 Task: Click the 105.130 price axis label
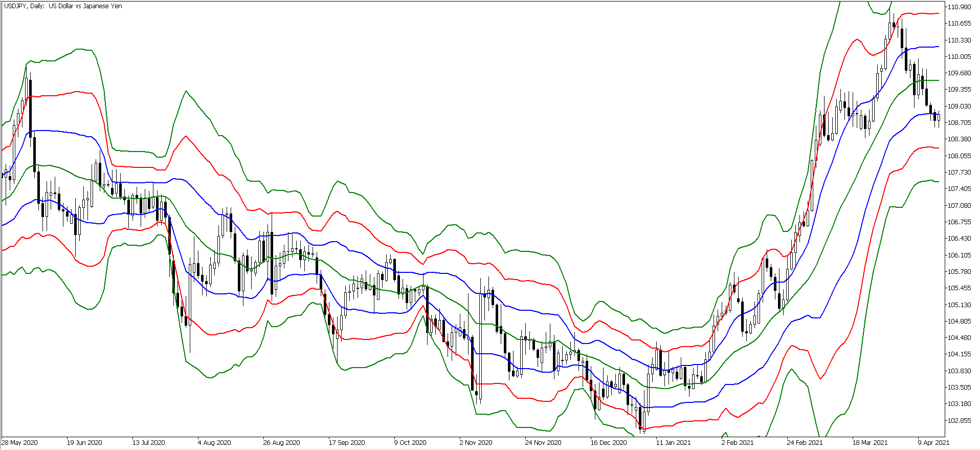959,305
